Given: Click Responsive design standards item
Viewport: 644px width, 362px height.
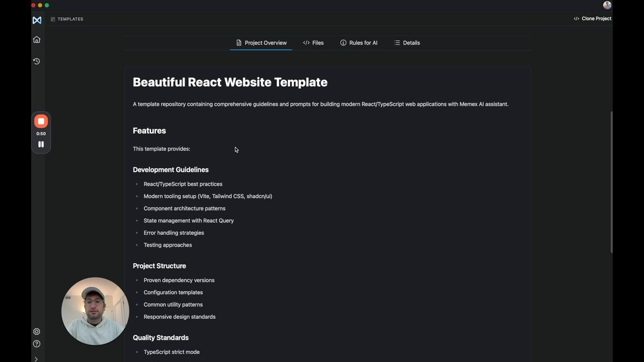Looking at the screenshot, I should tap(180, 317).
